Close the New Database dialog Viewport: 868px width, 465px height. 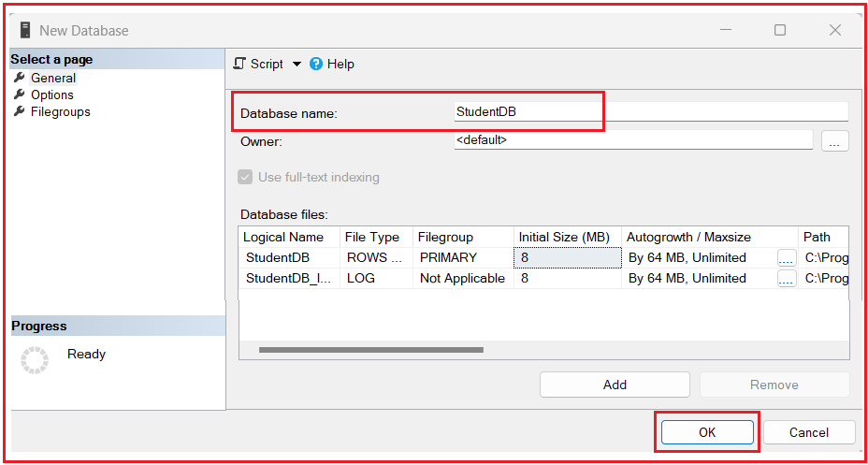[x=834, y=31]
